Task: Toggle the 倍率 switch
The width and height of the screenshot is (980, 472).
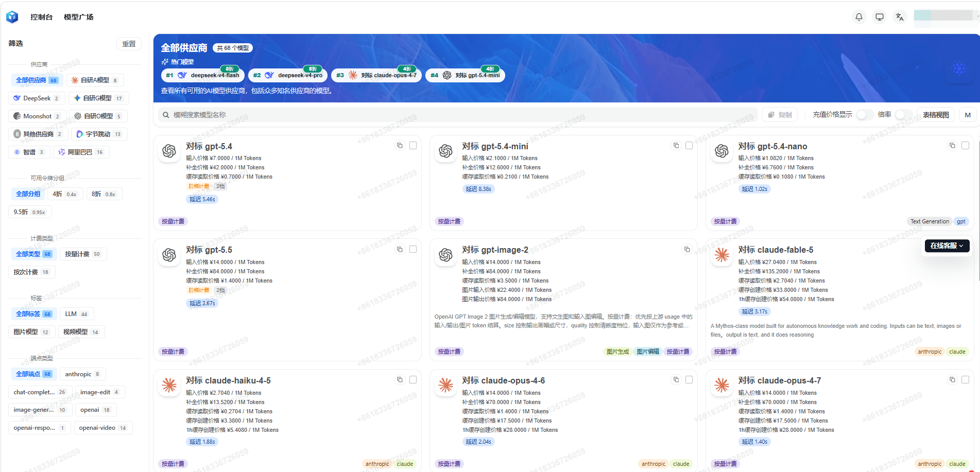Action: [x=904, y=115]
